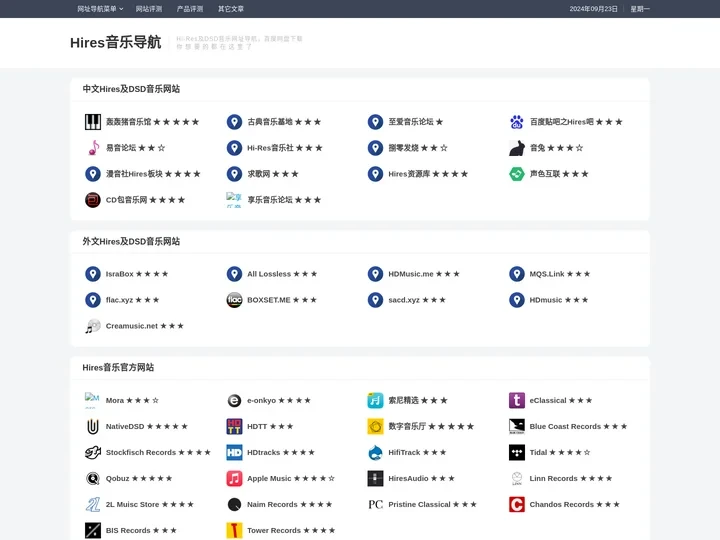720x540 pixels.
Task: Click the purple eClassical icon
Action: pos(517,400)
